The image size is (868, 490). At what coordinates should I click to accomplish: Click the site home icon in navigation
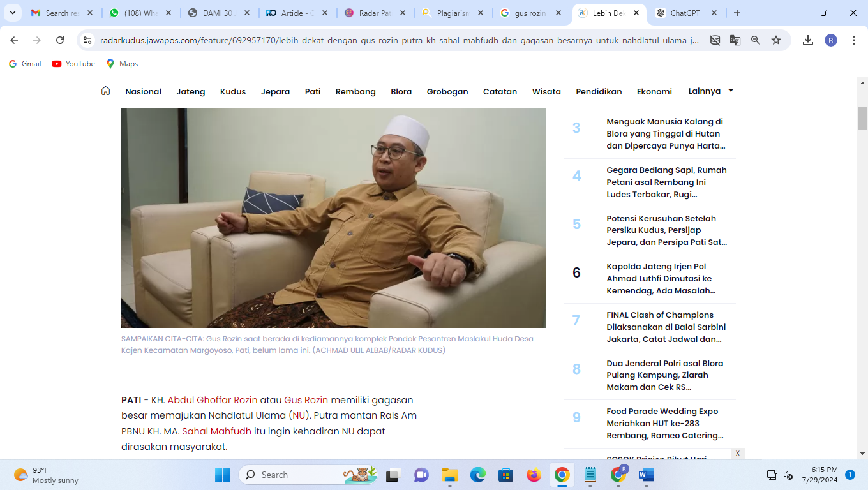(x=106, y=91)
